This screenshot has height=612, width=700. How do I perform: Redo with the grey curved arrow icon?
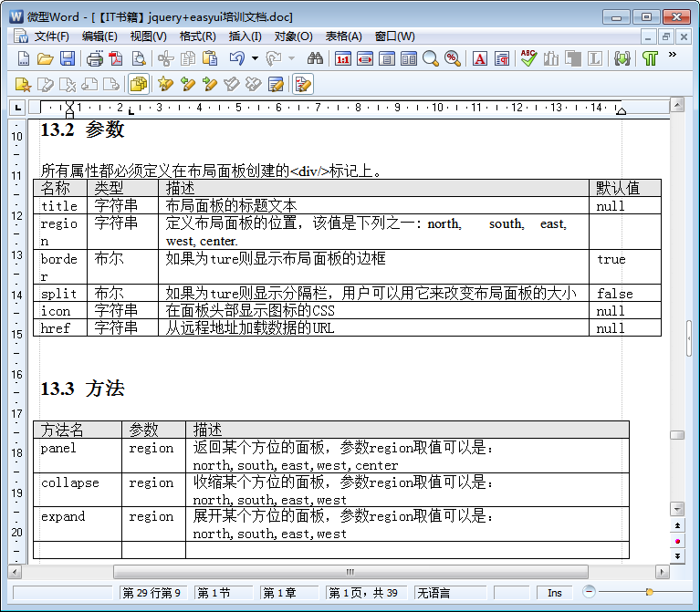274,58
